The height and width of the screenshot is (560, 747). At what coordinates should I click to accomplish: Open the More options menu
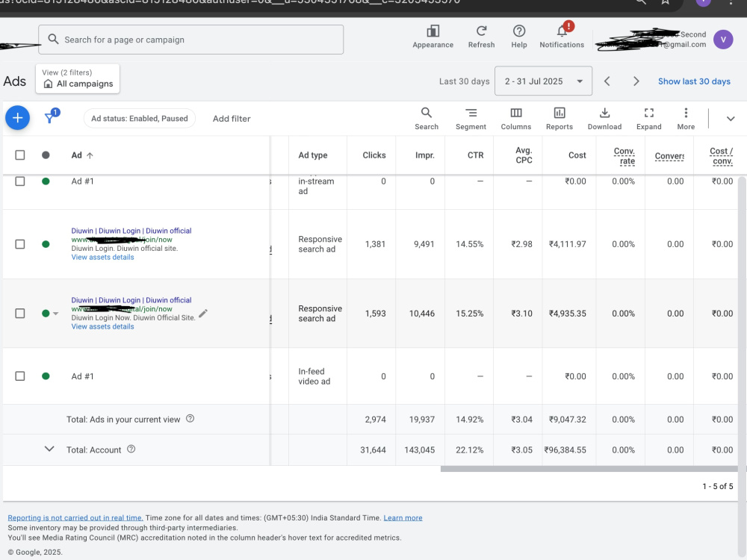click(x=686, y=113)
